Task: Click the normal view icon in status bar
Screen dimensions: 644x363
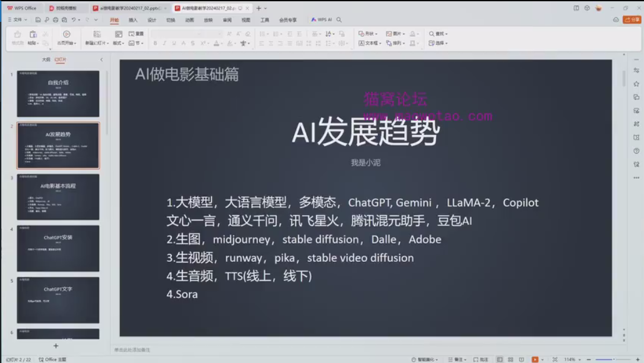Action: (500, 359)
